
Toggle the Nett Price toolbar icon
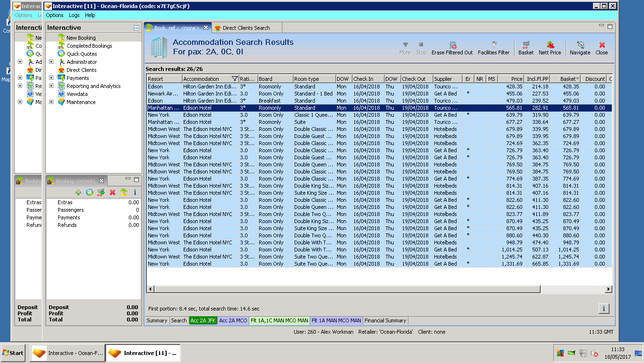550,45
